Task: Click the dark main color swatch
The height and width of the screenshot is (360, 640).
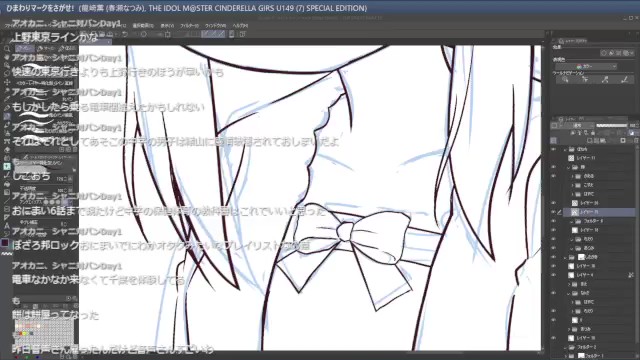Action: tap(5, 242)
